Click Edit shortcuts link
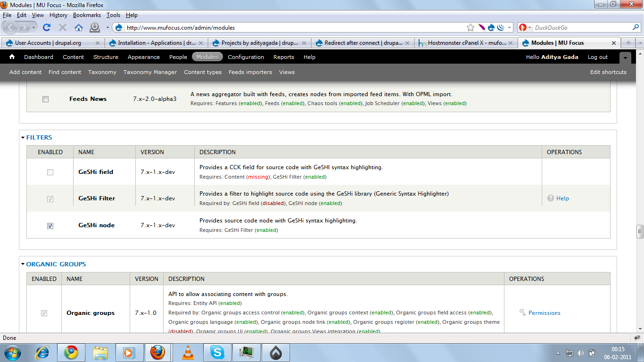Screen dimensions: 644x362 tap(608, 72)
